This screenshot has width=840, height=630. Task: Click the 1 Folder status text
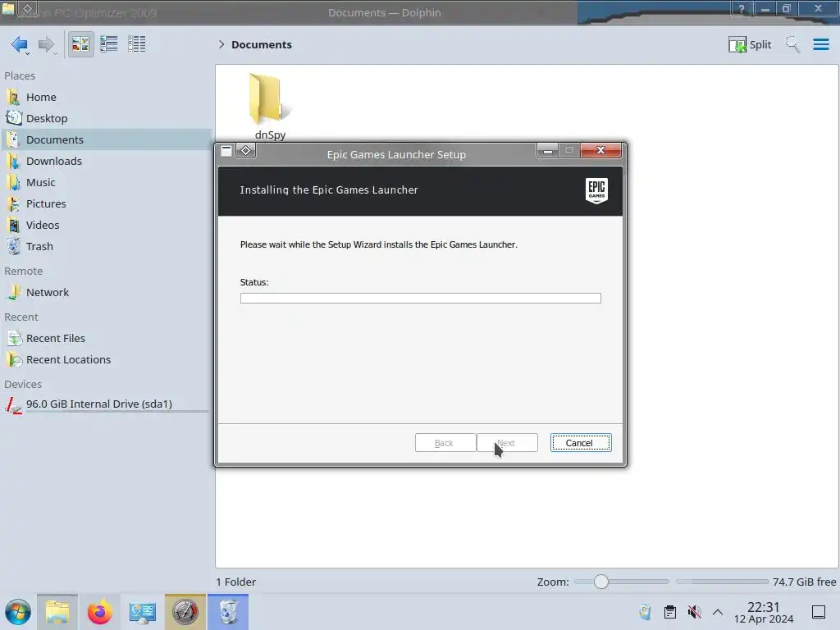tap(236, 582)
